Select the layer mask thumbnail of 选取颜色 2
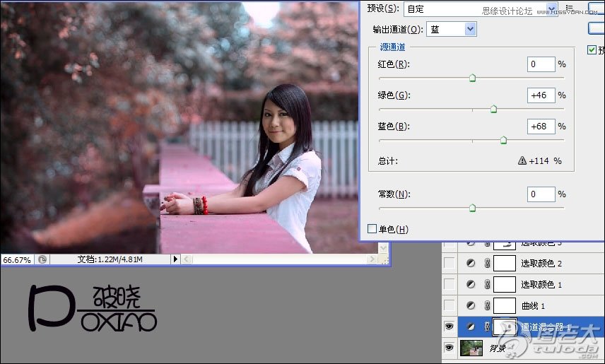Image resolution: width=605 pixels, height=364 pixels. coord(505,263)
